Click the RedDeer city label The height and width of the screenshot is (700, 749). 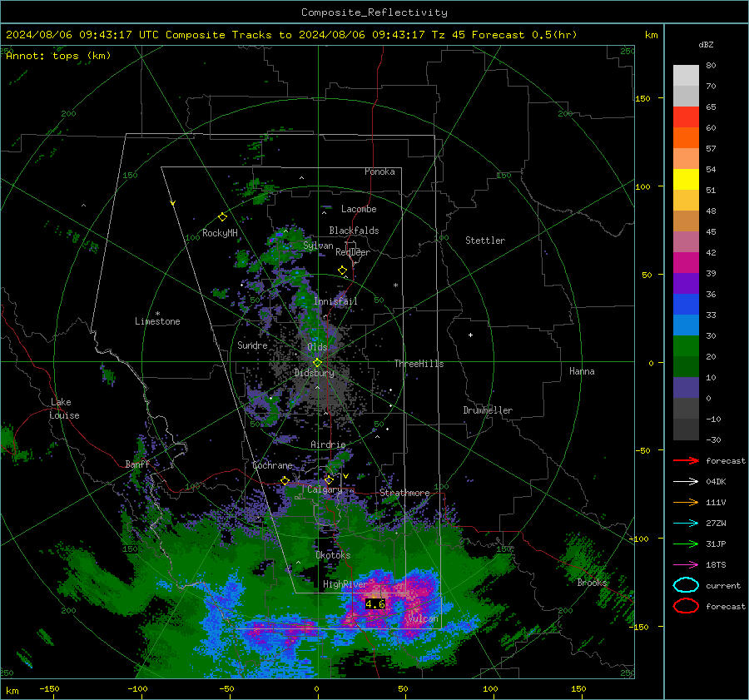pos(353,252)
